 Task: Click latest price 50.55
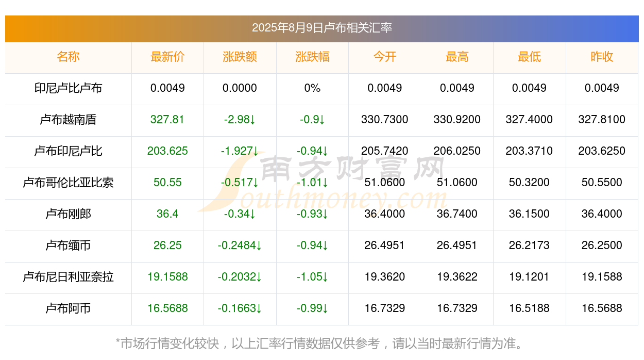click(x=167, y=183)
